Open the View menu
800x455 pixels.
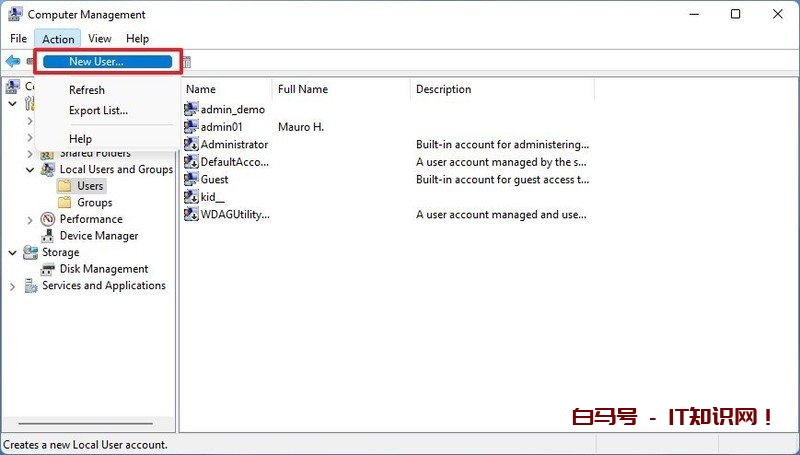(99, 39)
